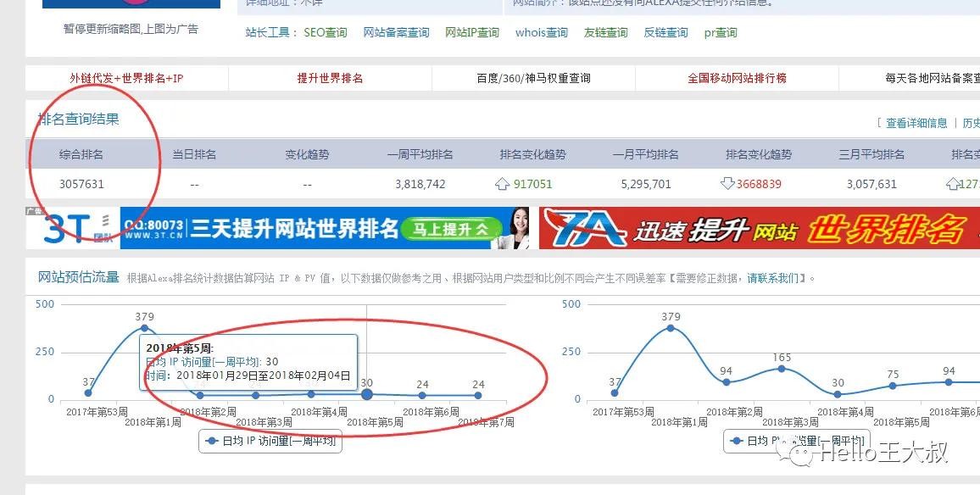Click the 请联系我们 contact link
This screenshot has height=495, width=980.
771,278
